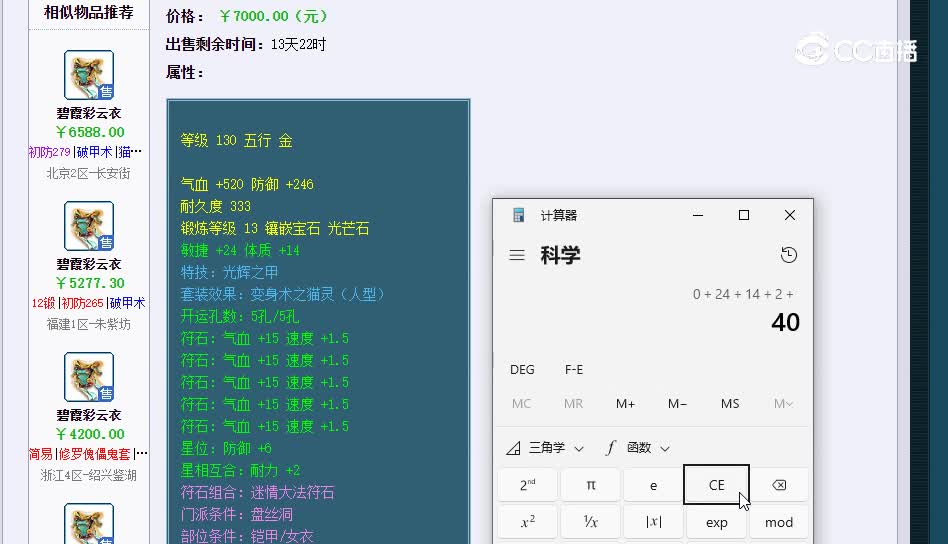Click the M+ memory add button
948x544 pixels.
[625, 404]
